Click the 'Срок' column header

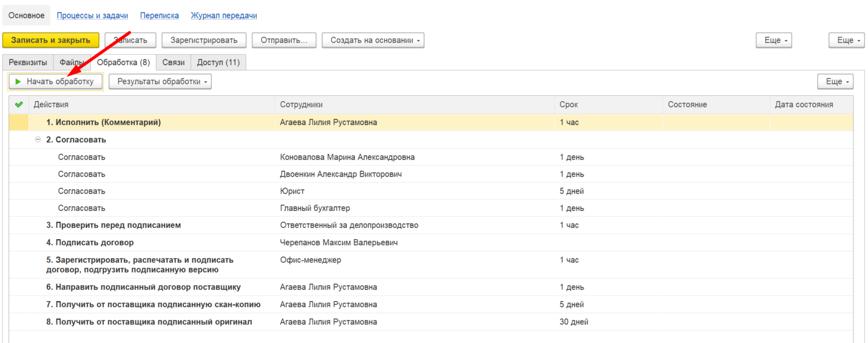pyautogui.click(x=609, y=104)
